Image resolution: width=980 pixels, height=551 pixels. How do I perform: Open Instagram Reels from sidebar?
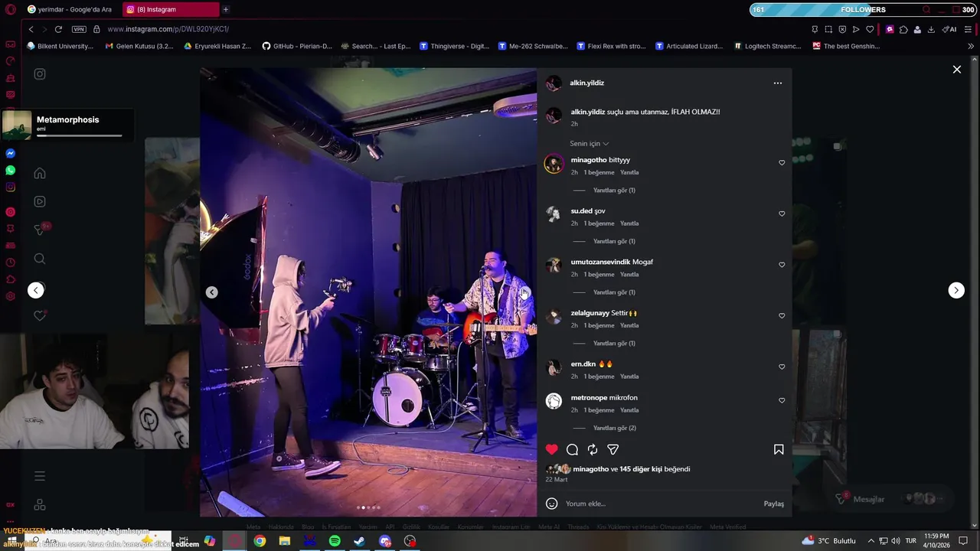coord(40,201)
